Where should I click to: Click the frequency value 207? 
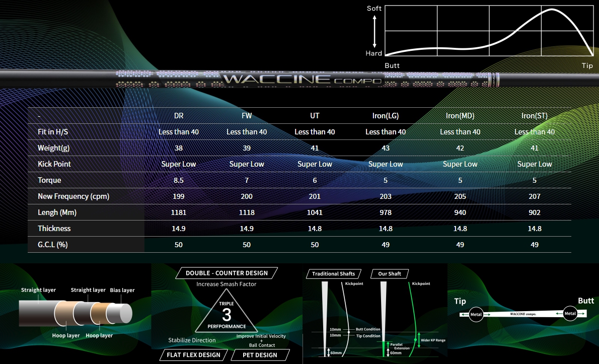[535, 196]
